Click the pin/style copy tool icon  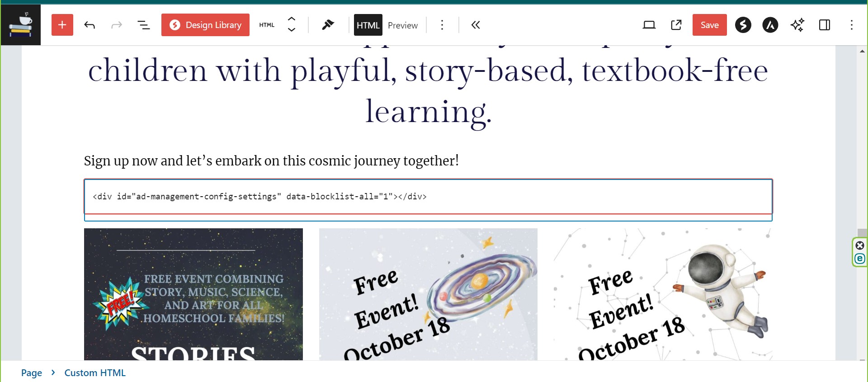pos(328,25)
